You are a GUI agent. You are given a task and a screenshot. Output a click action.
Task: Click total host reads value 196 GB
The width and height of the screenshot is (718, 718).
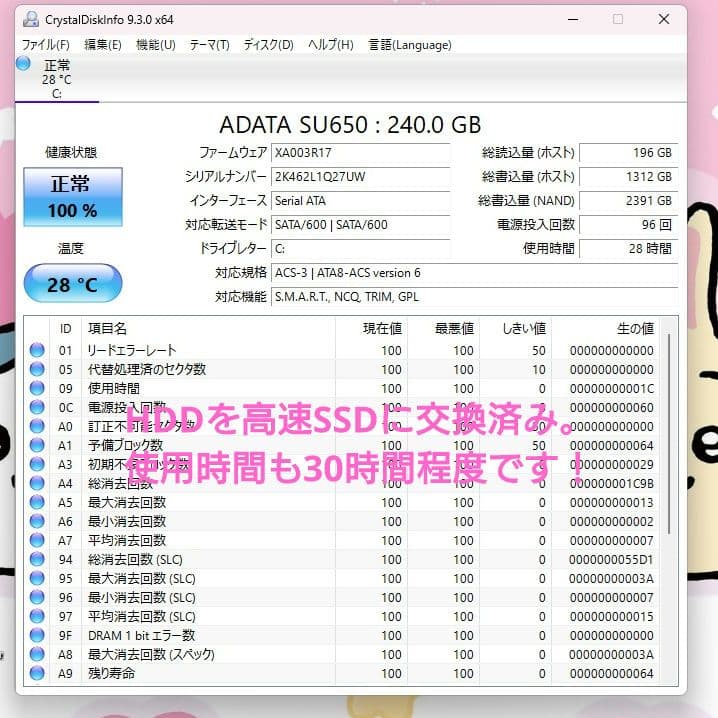point(629,152)
